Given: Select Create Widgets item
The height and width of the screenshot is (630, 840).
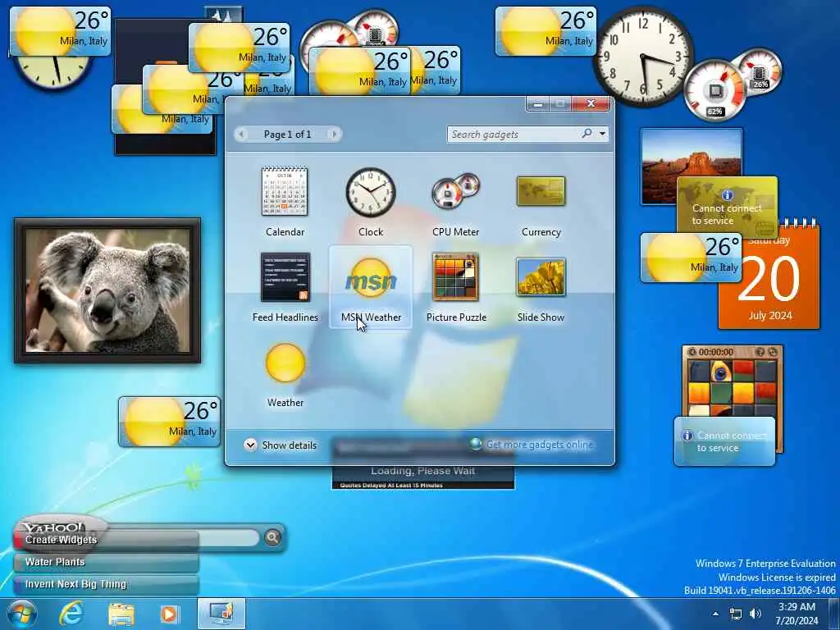Looking at the screenshot, I should click(106, 540).
